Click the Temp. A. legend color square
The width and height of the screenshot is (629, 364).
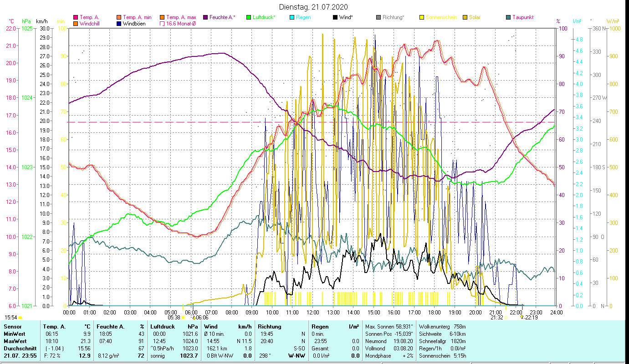(76, 18)
